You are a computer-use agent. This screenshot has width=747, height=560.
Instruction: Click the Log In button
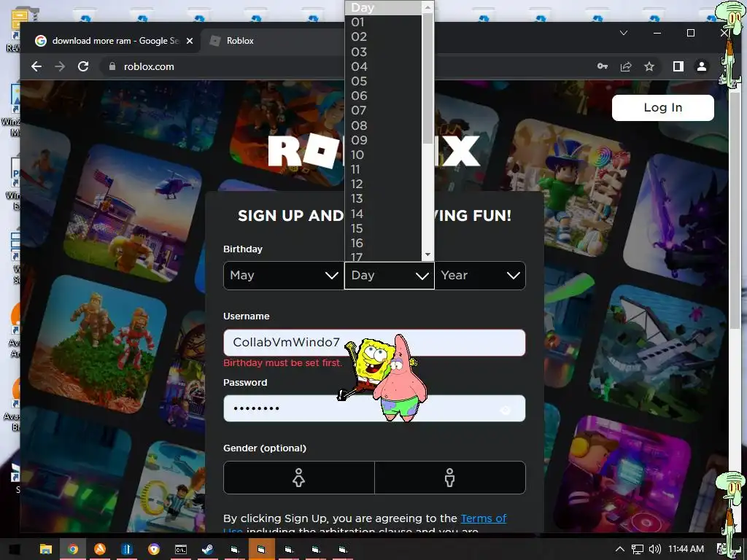point(662,108)
